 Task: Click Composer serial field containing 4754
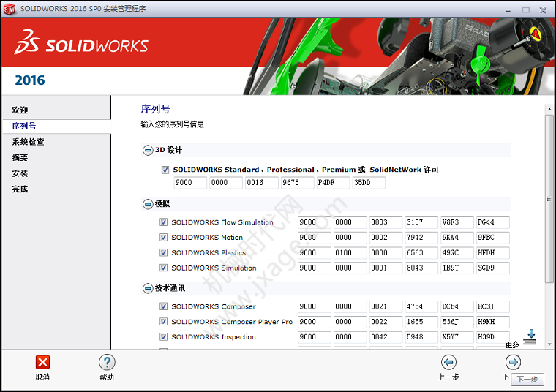(421, 306)
